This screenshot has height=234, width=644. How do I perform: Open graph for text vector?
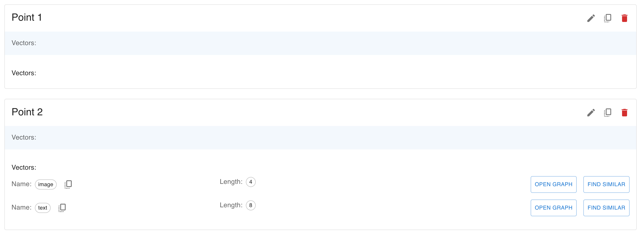[x=553, y=208]
